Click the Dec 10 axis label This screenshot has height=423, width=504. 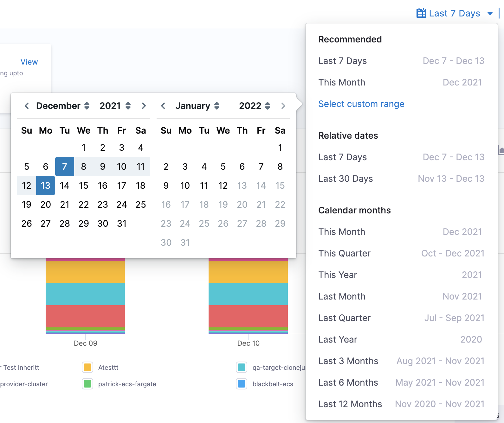point(249,343)
